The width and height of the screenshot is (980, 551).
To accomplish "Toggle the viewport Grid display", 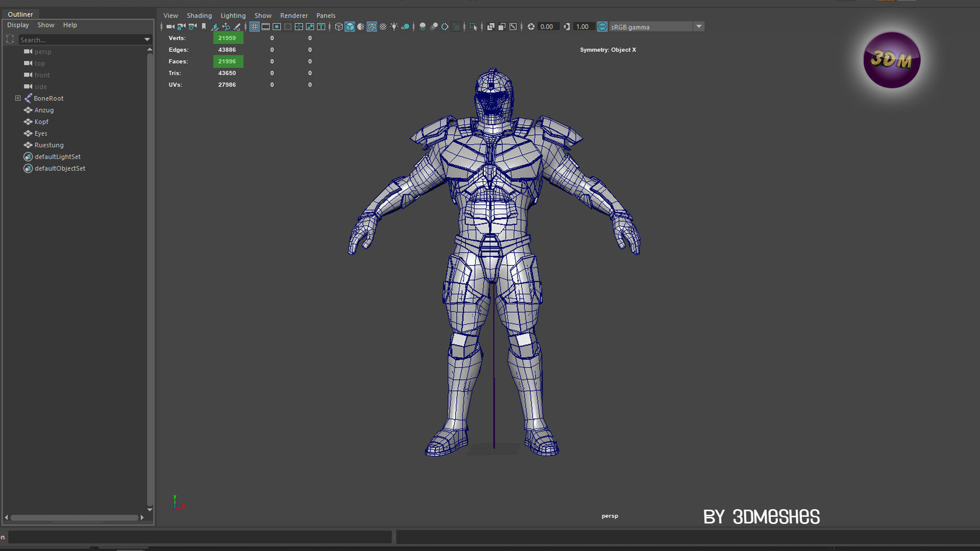I will pos(254,27).
